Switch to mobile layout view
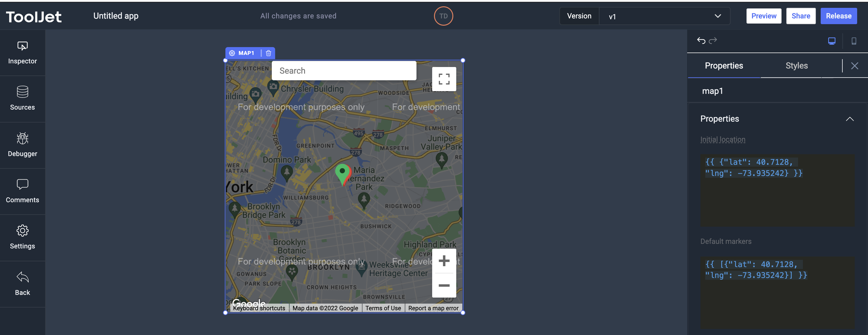Screen dimensions: 868x335 854,41
